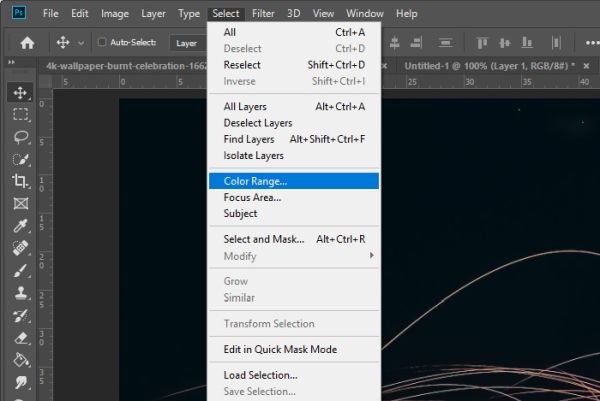Expand the toolbar double-arrow toggle
600x401 pixels.
tap(11, 62)
